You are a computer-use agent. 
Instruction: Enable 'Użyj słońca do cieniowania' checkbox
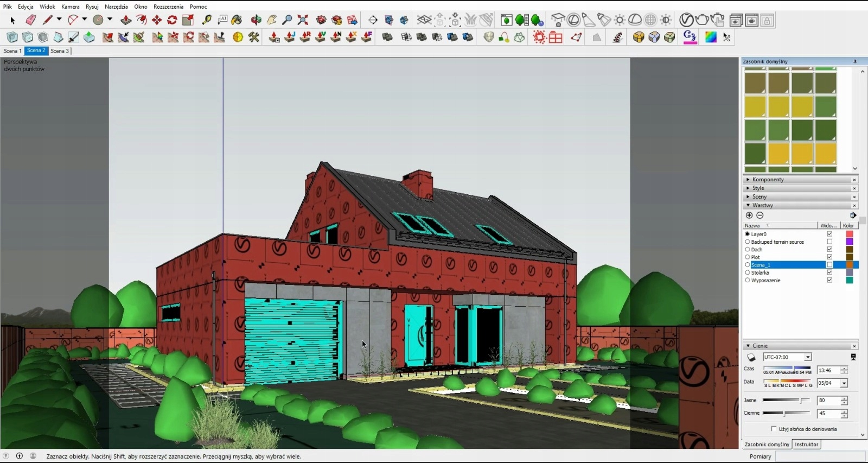coord(774,429)
